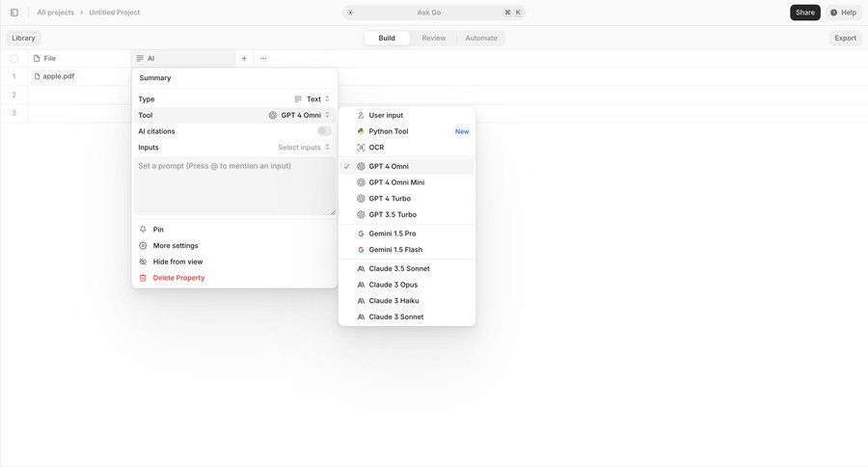Click the Anthropic icon for Claude 3 Opus

pyautogui.click(x=361, y=285)
